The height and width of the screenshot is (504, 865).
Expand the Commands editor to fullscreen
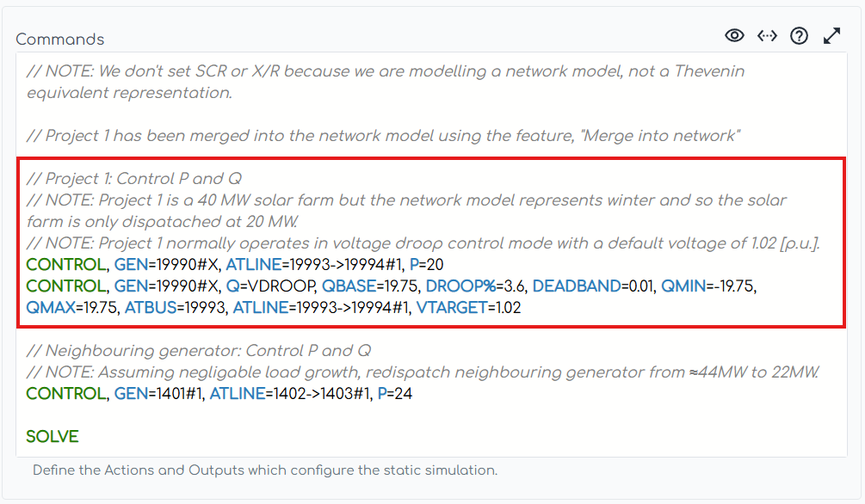(832, 35)
